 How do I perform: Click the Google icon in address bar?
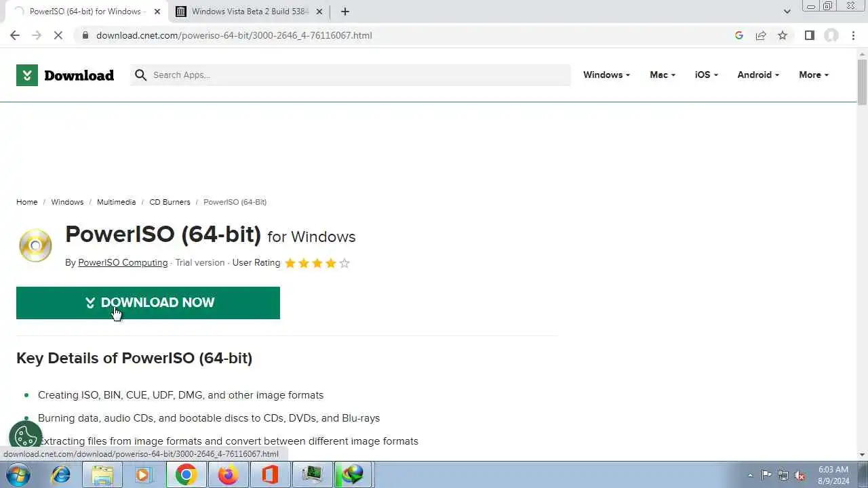point(739,35)
